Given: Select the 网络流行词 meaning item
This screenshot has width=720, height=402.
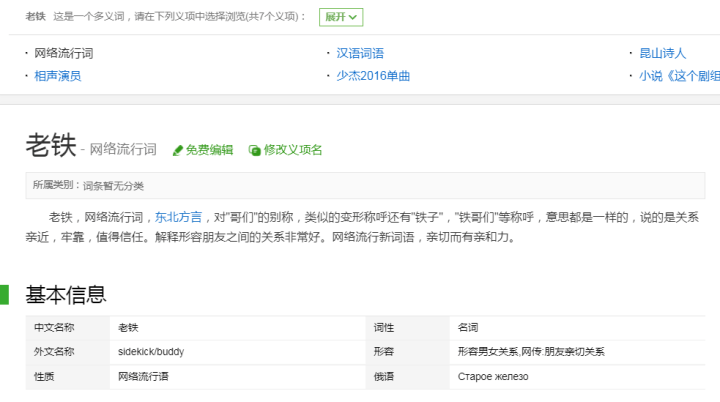Looking at the screenshot, I should click(64, 53).
